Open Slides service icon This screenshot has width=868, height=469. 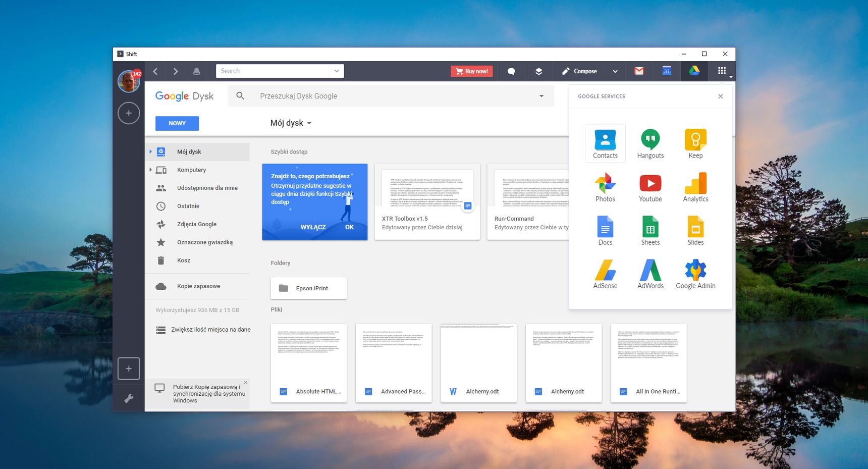pyautogui.click(x=695, y=231)
